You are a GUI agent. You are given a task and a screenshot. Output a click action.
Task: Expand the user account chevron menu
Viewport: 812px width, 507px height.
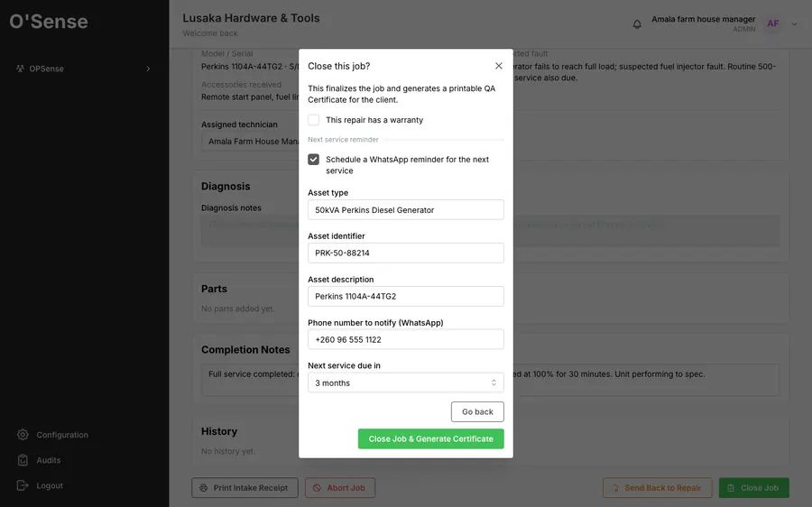pyautogui.click(x=794, y=23)
